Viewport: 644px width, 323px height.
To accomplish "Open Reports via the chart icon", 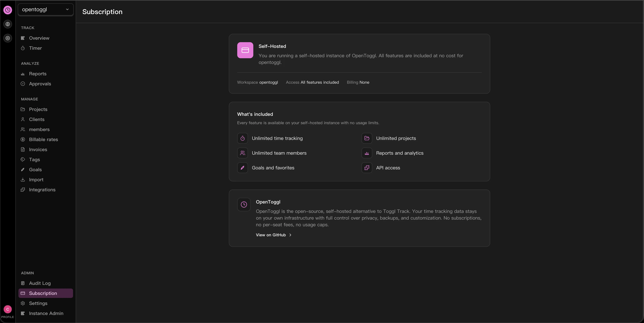I will pos(23,74).
